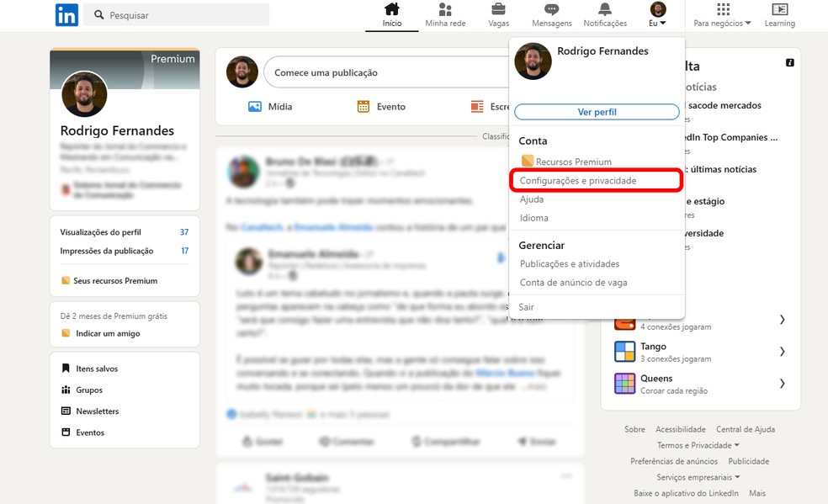
Task: Open the Início home icon
Action: tap(391, 14)
